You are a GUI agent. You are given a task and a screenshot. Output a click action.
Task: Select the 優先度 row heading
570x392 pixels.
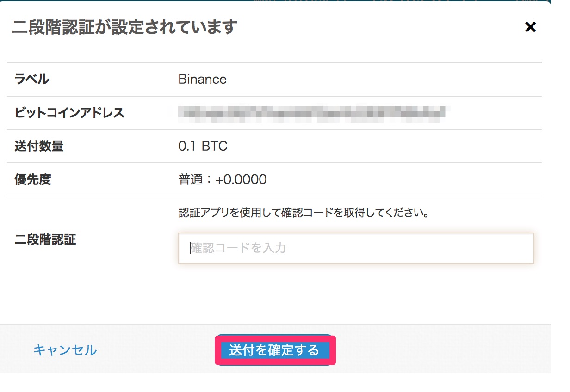32,179
